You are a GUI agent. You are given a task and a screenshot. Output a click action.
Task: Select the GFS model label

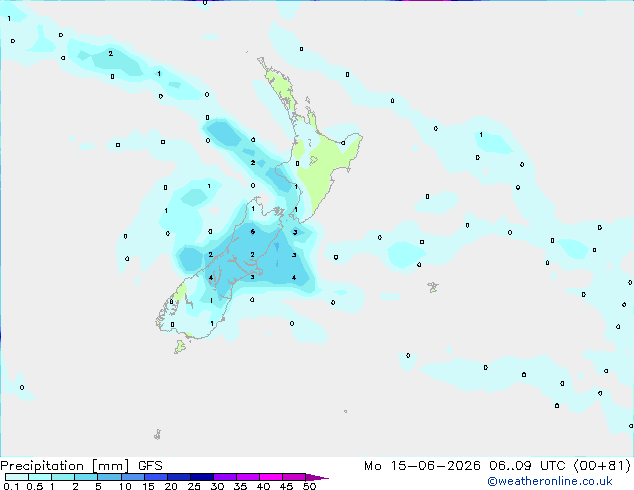point(150,466)
